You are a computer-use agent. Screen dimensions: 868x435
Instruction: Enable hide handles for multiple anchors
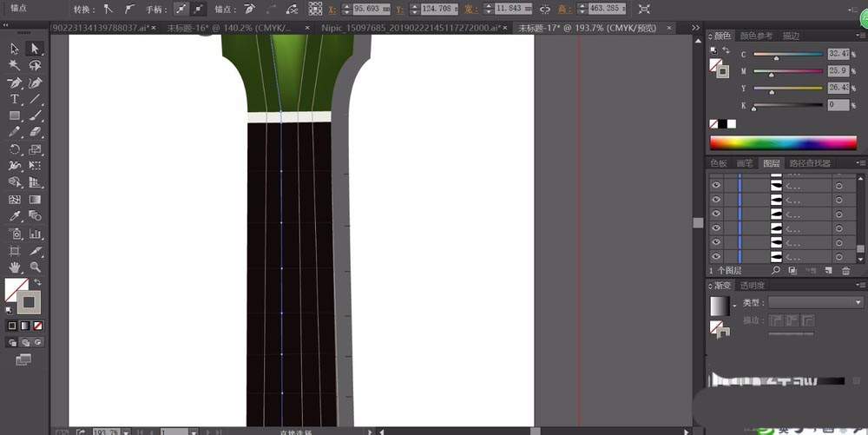(198, 9)
